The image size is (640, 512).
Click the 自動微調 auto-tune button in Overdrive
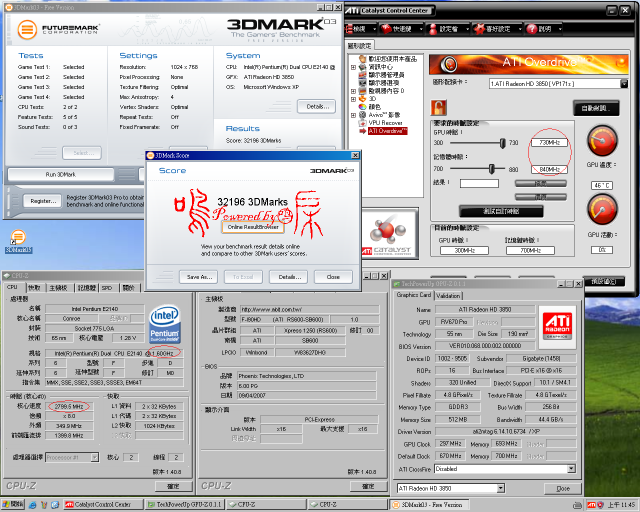[596, 108]
